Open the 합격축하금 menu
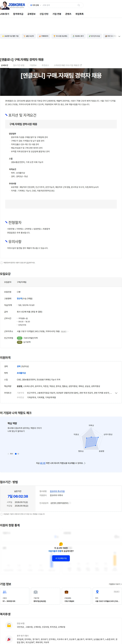The height and width of the screenshot is (644, 122). 18,14
